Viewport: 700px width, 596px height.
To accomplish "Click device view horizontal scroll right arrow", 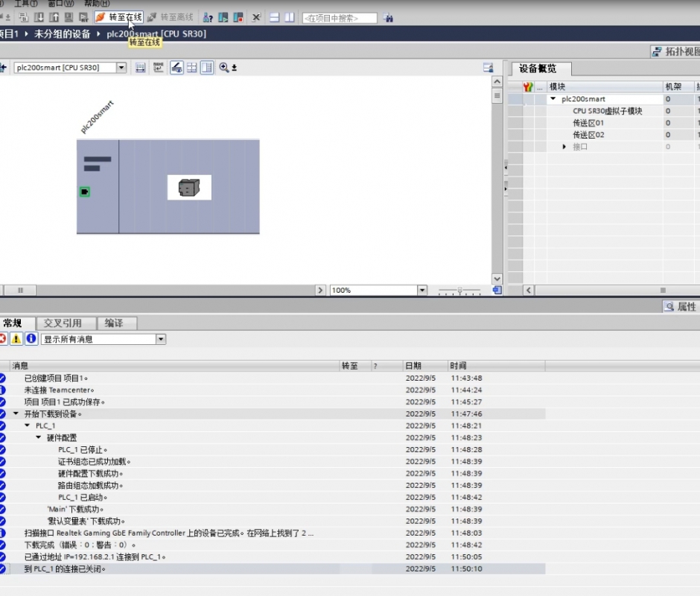I will (x=320, y=291).
